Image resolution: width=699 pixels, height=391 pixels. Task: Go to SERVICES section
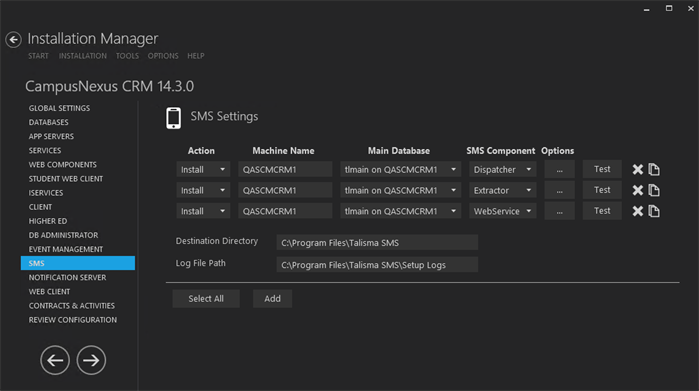click(45, 150)
